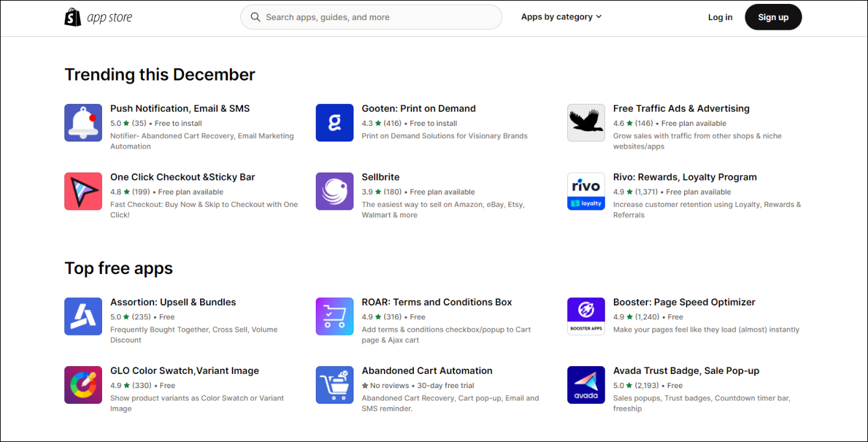
Task: Click 'The easiest way to sell on Amazon' description
Action: (443, 210)
